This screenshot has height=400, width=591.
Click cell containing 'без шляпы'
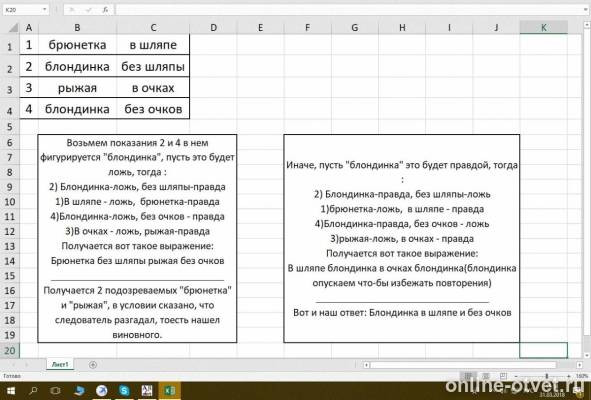[x=153, y=66]
